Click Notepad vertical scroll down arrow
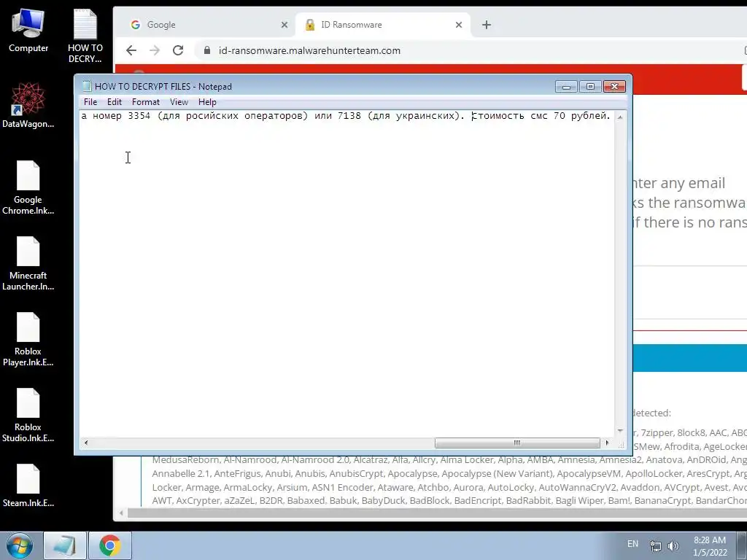 (x=620, y=431)
